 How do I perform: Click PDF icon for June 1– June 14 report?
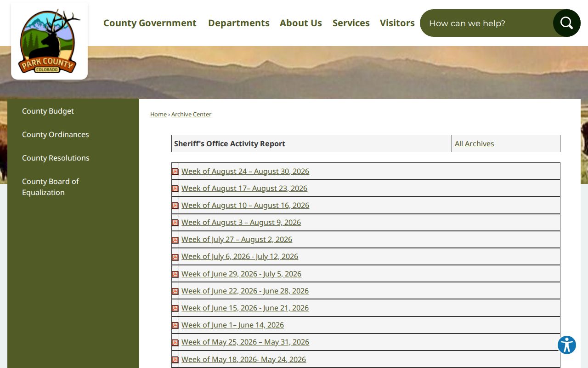click(x=175, y=325)
